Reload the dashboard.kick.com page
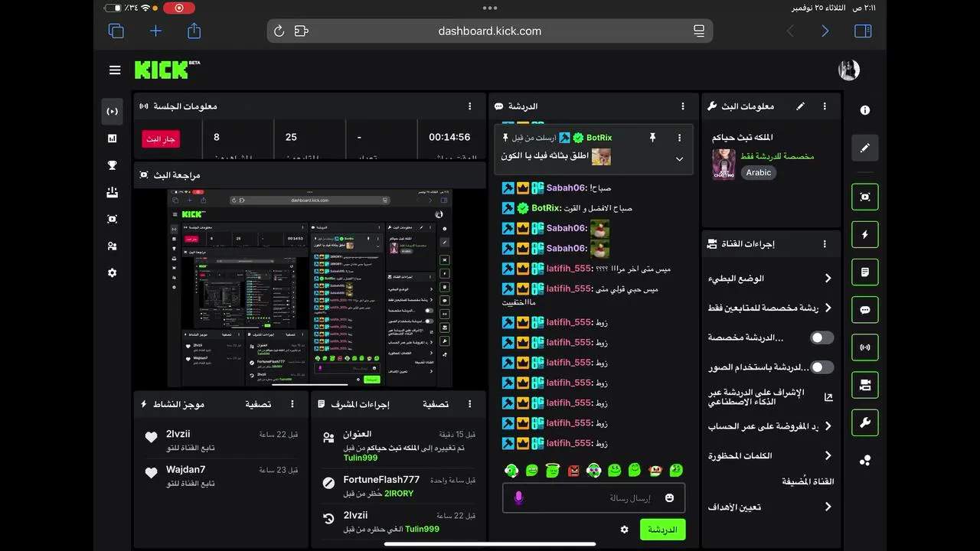This screenshot has width=980, height=551. 279,31
